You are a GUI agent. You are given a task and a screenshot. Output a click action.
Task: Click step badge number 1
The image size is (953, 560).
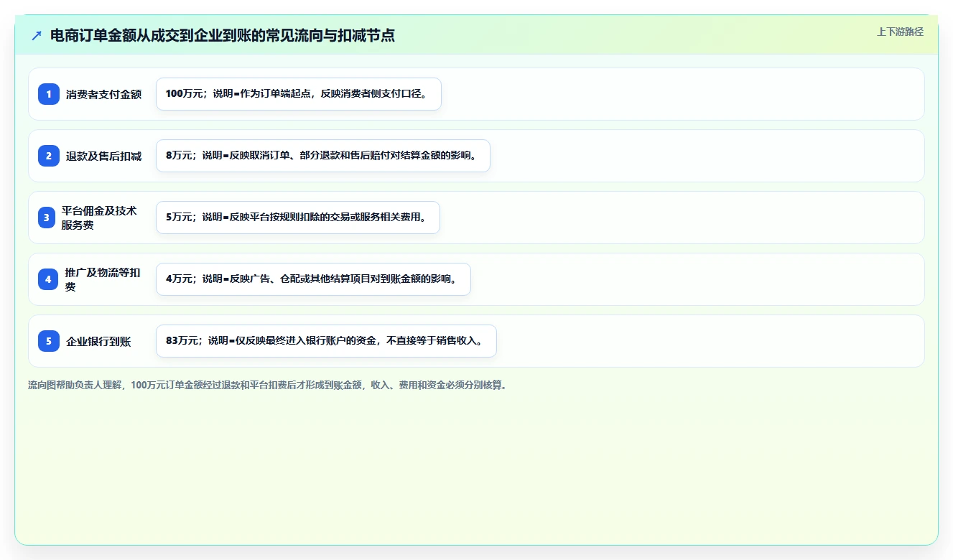click(x=49, y=94)
